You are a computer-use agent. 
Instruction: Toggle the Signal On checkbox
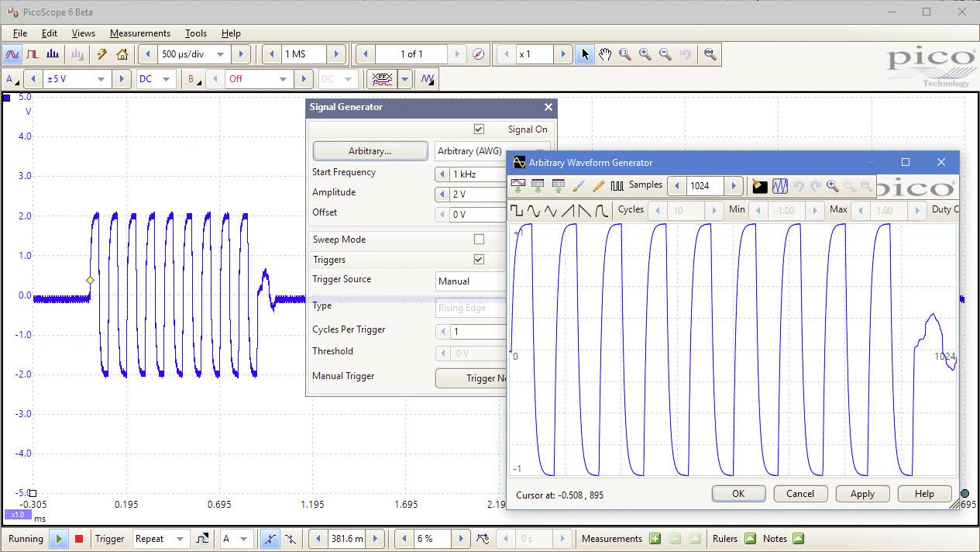click(479, 129)
